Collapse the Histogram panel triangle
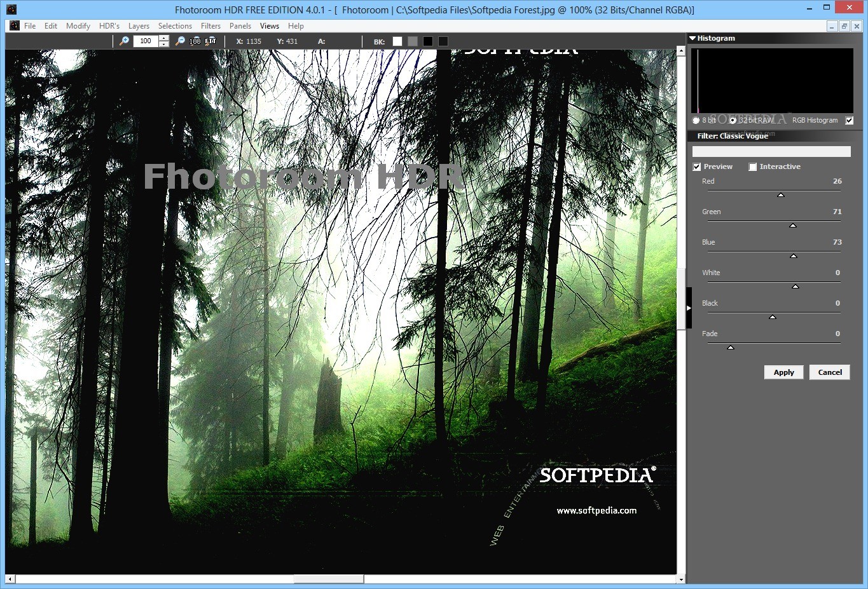 pyautogui.click(x=692, y=38)
